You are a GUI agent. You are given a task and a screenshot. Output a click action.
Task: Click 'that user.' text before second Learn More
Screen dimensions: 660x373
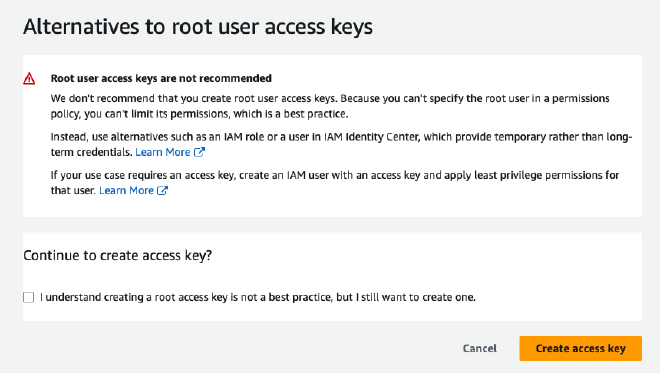click(73, 190)
